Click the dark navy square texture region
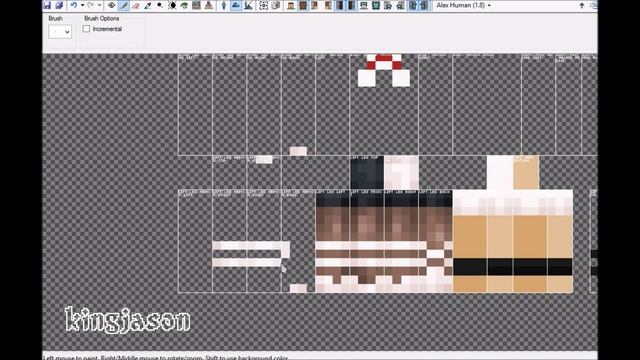Screen dimensions: 640x360 367,172
